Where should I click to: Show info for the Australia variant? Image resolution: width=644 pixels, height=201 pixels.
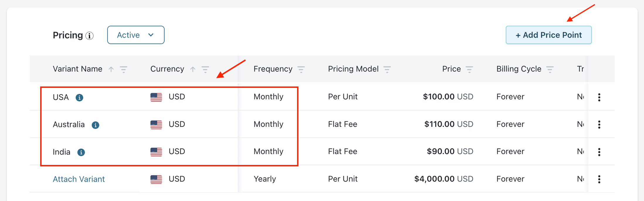click(95, 125)
